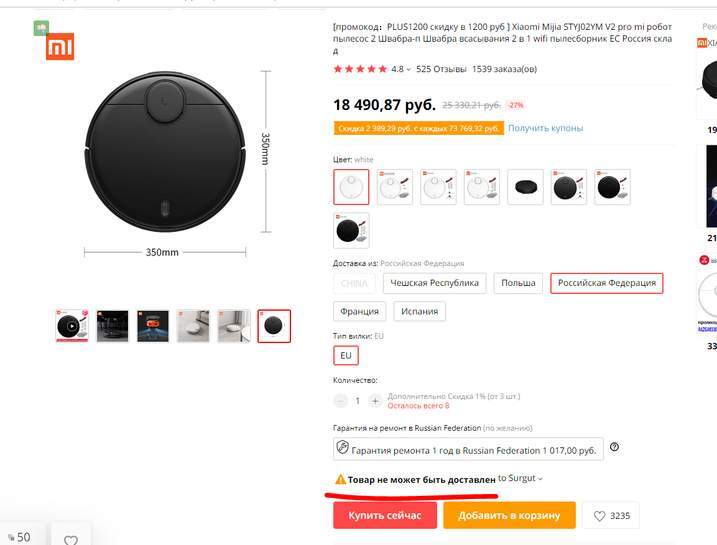Select shipping from Польша
Screen dimensions: 717x545
pyautogui.click(x=519, y=283)
